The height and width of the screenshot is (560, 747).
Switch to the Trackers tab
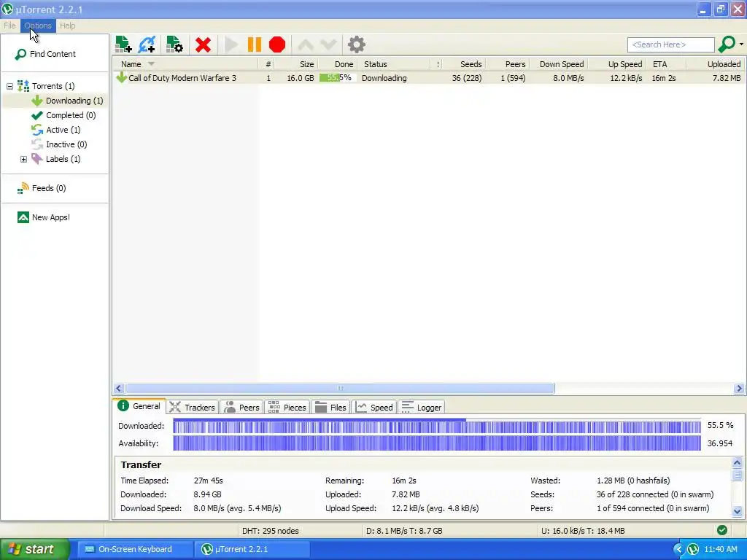click(193, 407)
